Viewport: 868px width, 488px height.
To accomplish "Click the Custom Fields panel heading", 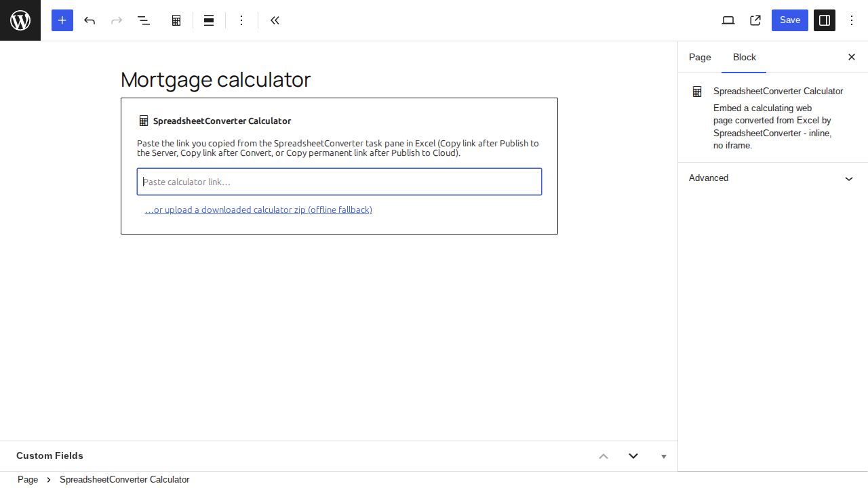I will click(50, 456).
